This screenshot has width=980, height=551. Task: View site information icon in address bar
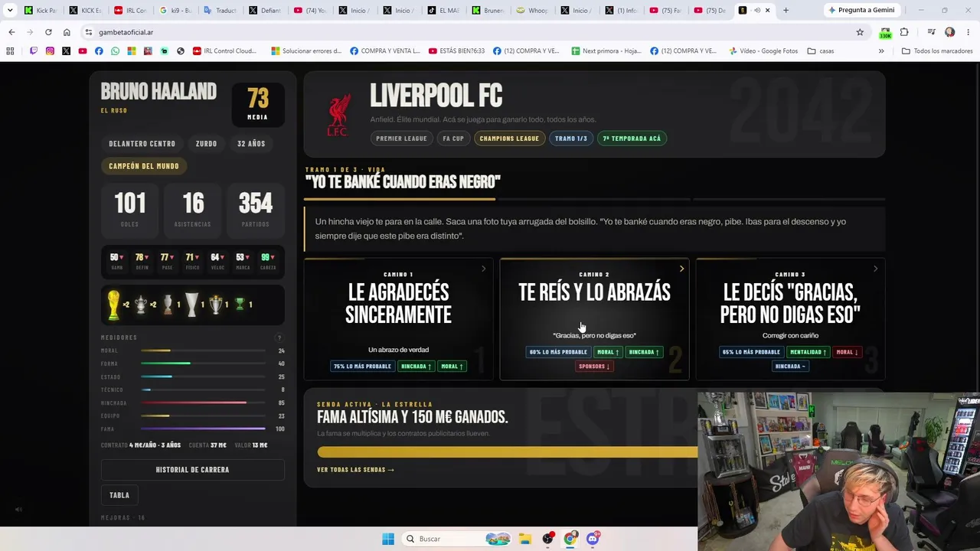pyautogui.click(x=89, y=32)
